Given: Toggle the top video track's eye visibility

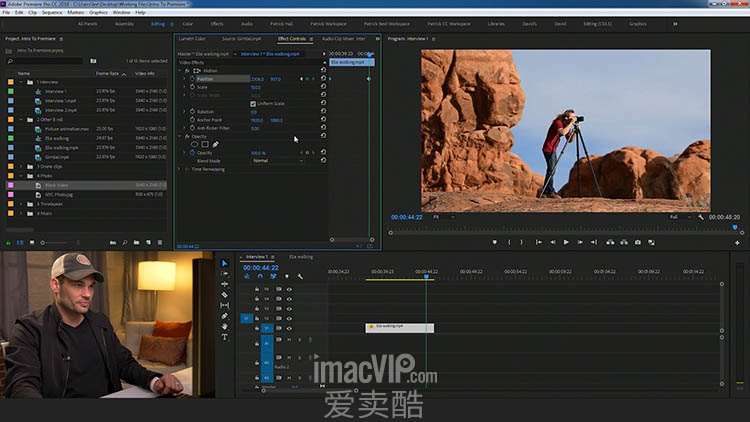Looking at the screenshot, I should (x=289, y=289).
